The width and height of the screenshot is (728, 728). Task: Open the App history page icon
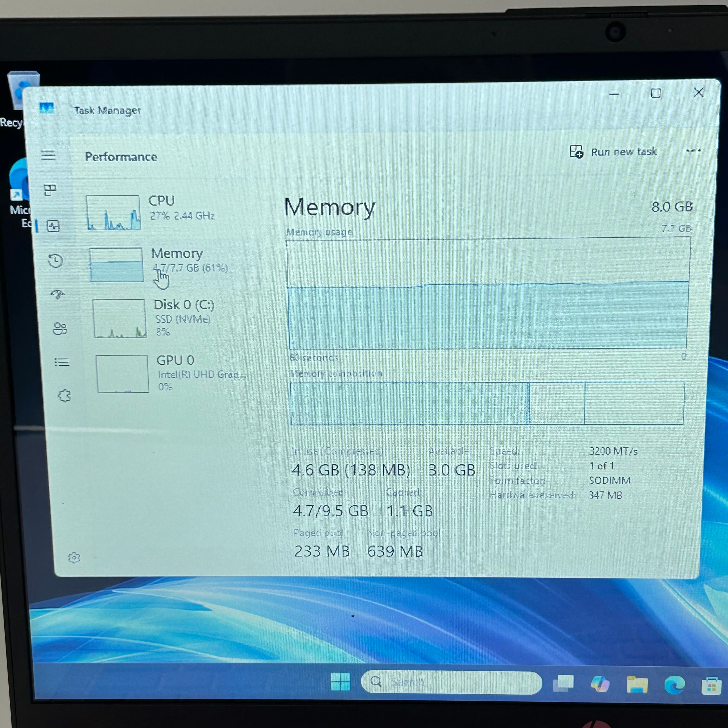(55, 260)
